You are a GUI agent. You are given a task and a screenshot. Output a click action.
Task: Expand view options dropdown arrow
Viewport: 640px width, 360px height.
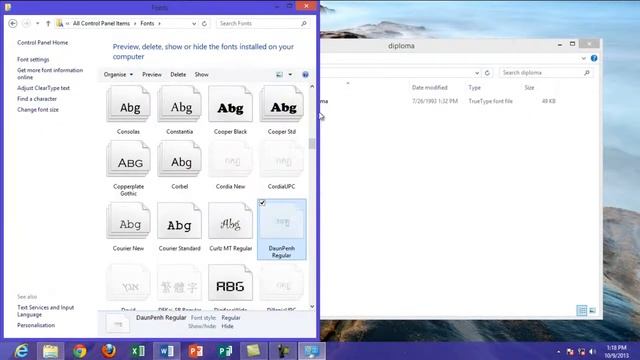click(x=290, y=75)
